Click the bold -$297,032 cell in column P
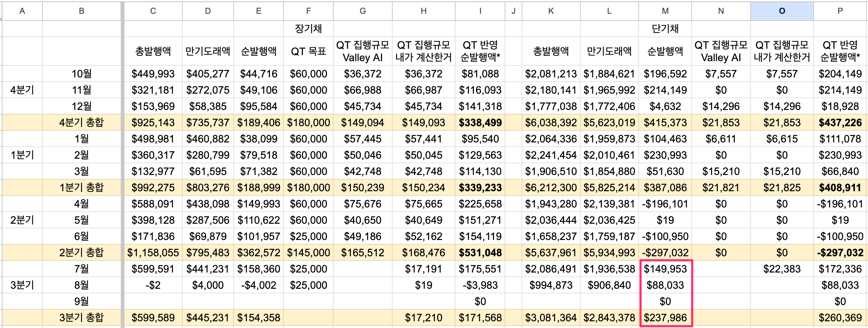 point(840,253)
